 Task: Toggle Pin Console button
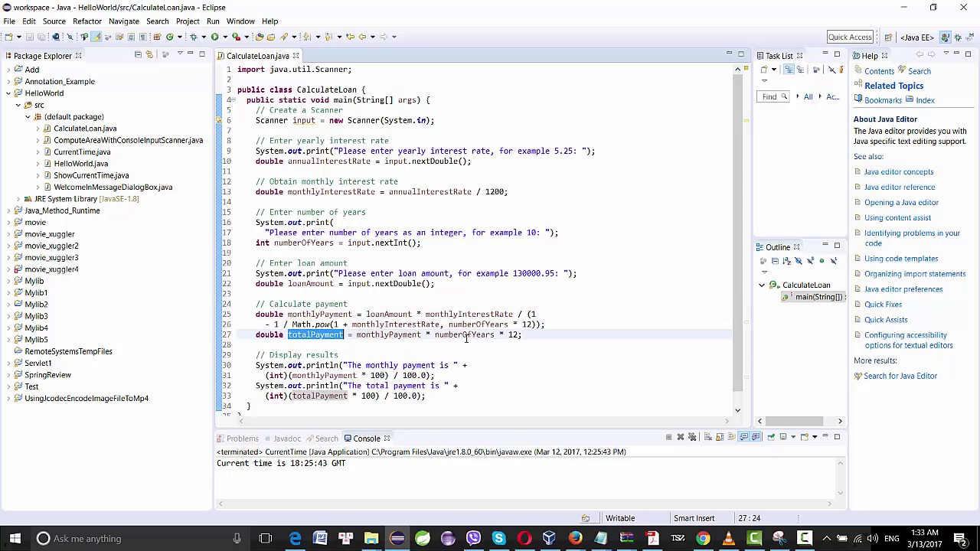point(771,437)
